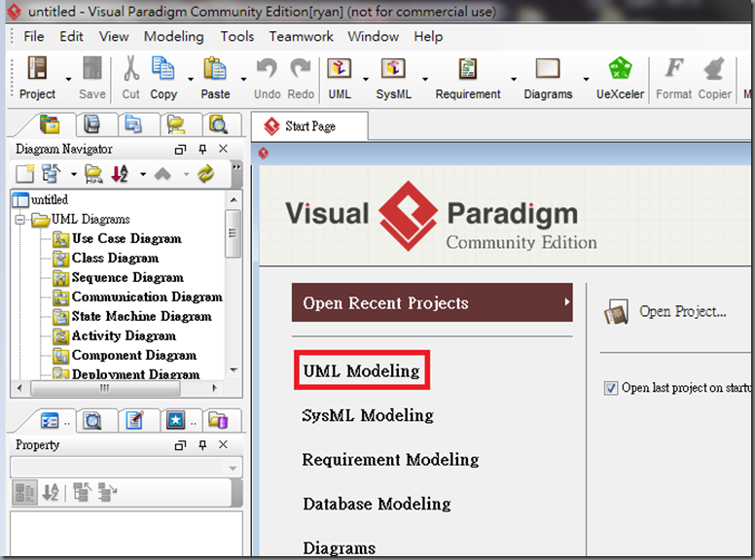Open the Tools menu
Image resolution: width=755 pixels, height=560 pixels.
pyautogui.click(x=236, y=37)
